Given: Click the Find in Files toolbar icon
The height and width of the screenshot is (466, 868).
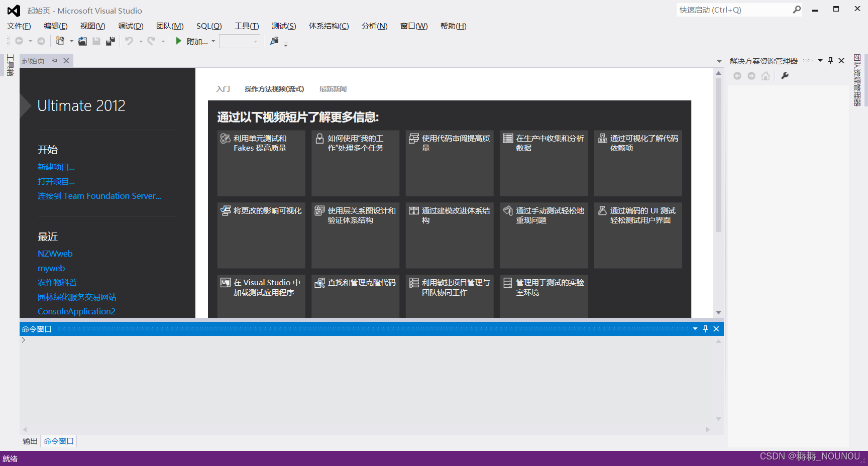Looking at the screenshot, I should pos(274,41).
